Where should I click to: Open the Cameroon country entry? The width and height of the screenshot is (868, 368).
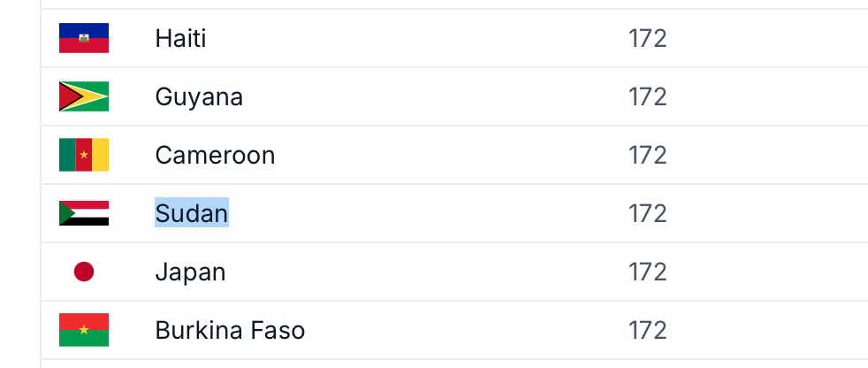click(x=215, y=155)
